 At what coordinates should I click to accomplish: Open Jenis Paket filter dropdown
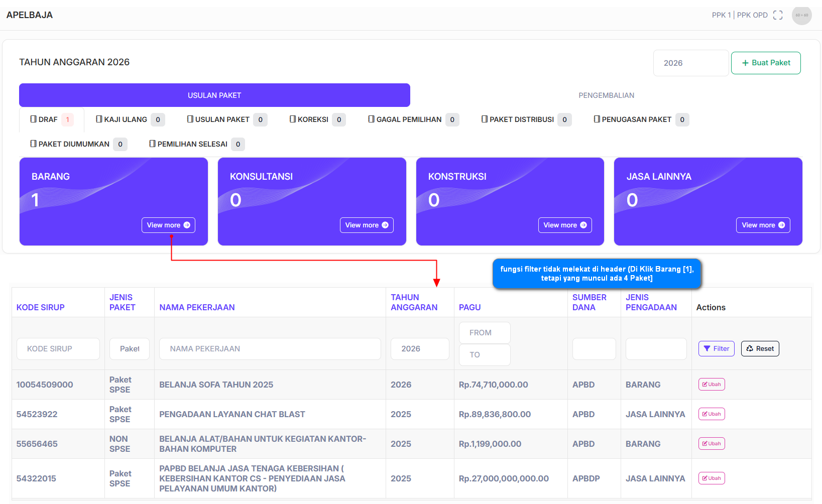pos(130,348)
